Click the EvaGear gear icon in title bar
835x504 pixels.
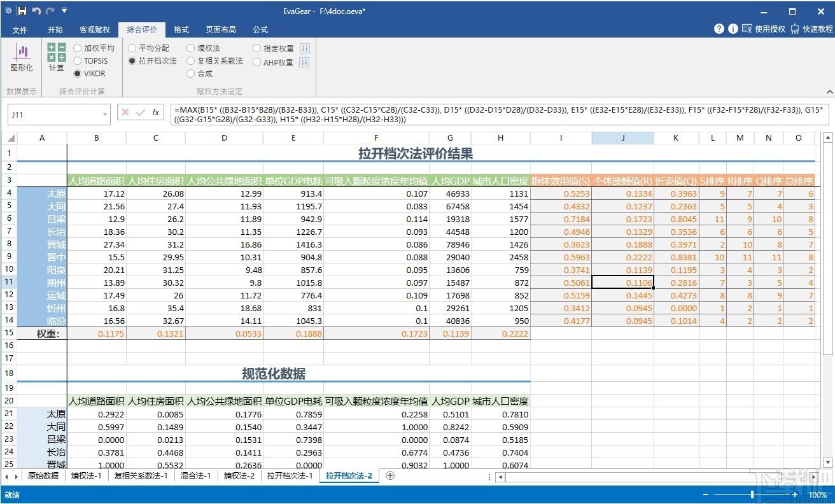(x=8, y=11)
